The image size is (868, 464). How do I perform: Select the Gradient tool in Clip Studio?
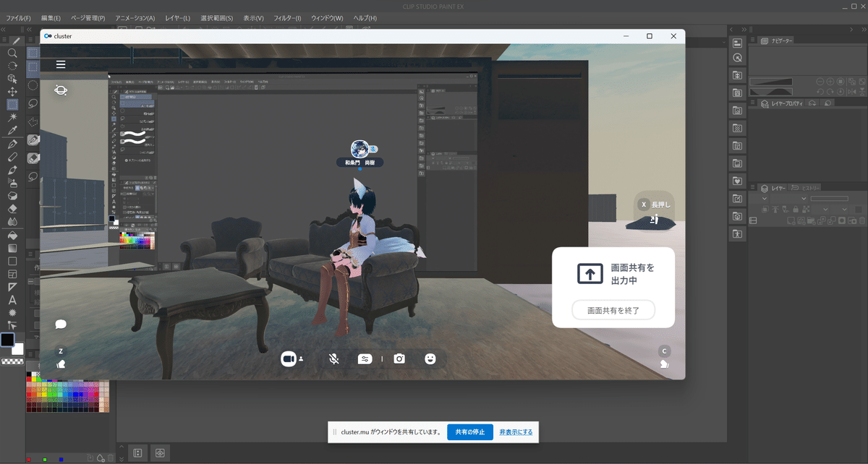tap(12, 248)
